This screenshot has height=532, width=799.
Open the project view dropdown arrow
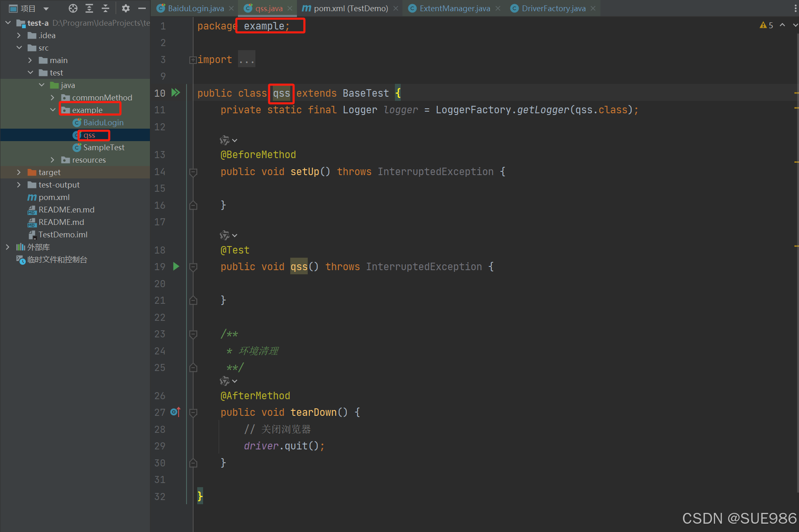[x=46, y=9]
